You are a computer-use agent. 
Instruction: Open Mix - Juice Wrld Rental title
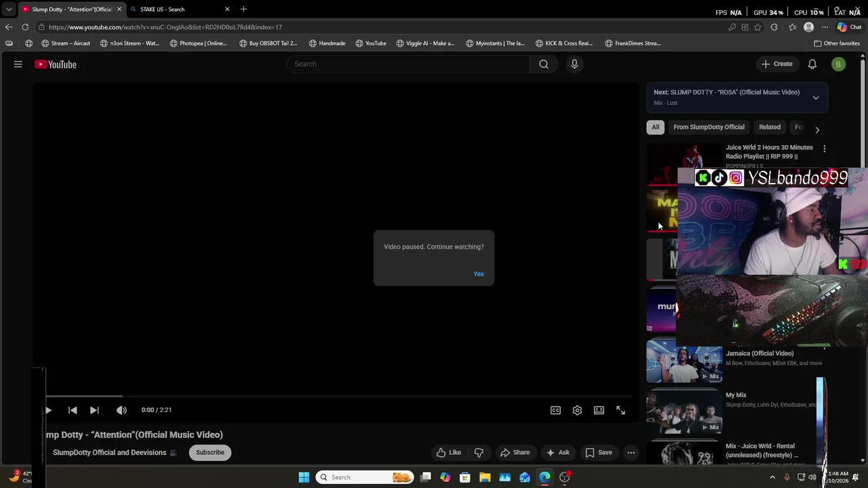(x=762, y=451)
